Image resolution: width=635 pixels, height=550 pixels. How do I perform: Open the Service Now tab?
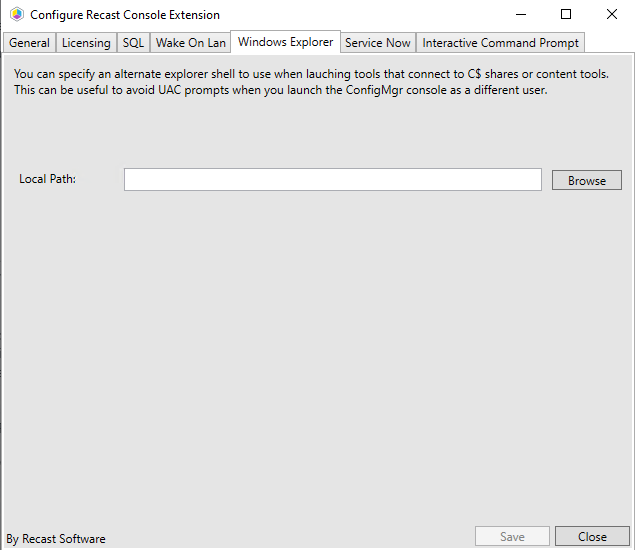pyautogui.click(x=378, y=43)
